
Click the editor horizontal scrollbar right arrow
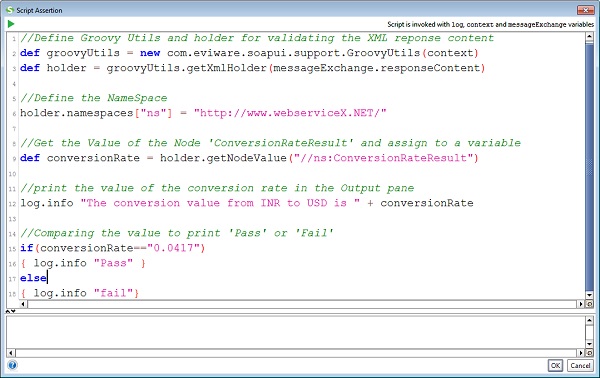[581, 304]
